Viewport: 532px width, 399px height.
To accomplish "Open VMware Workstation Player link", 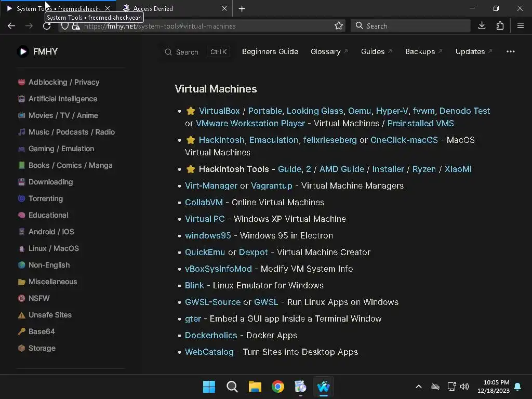I will tap(250, 124).
